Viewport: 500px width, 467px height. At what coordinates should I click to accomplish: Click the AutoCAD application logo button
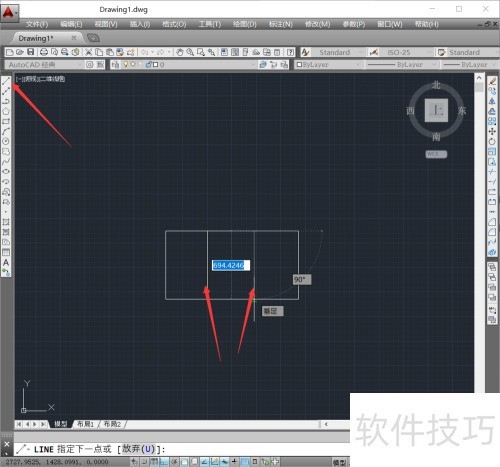click(9, 13)
